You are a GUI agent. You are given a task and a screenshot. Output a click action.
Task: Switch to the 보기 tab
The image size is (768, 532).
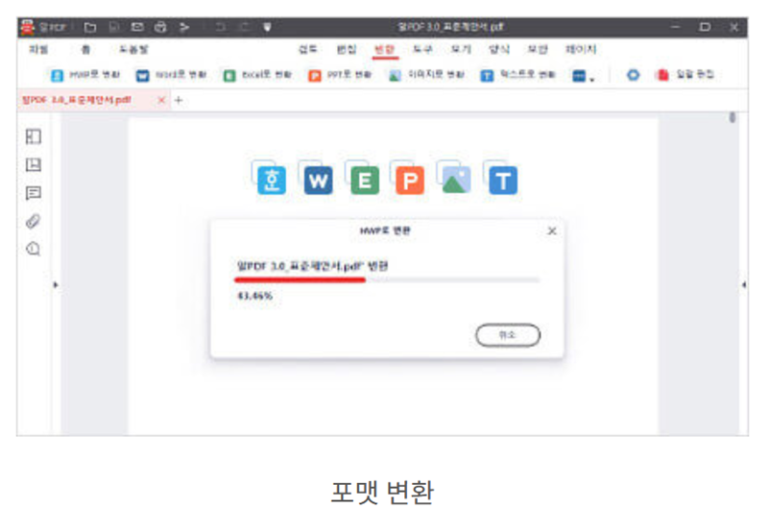pyautogui.click(x=461, y=49)
